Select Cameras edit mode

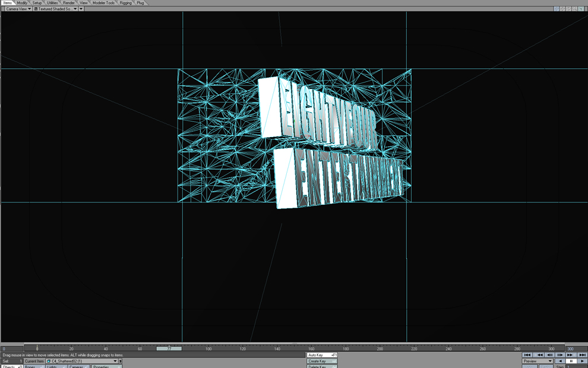(x=78, y=366)
